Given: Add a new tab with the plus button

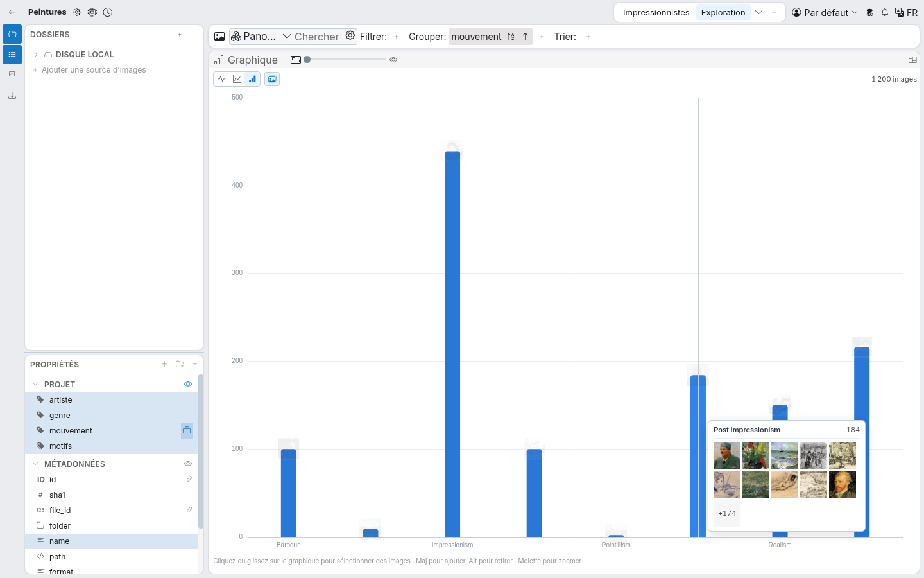Looking at the screenshot, I should pyautogui.click(x=774, y=12).
